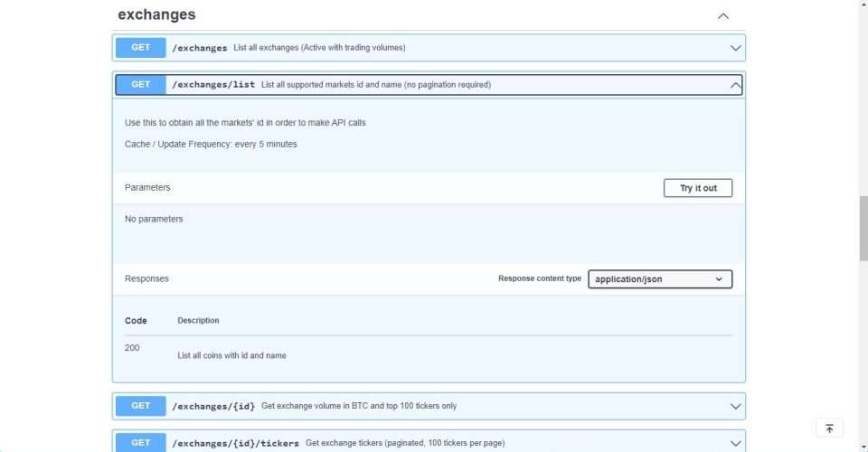Click 'Get exchange volume in BTC' description
This screenshot has width=868, height=452.
[359, 406]
